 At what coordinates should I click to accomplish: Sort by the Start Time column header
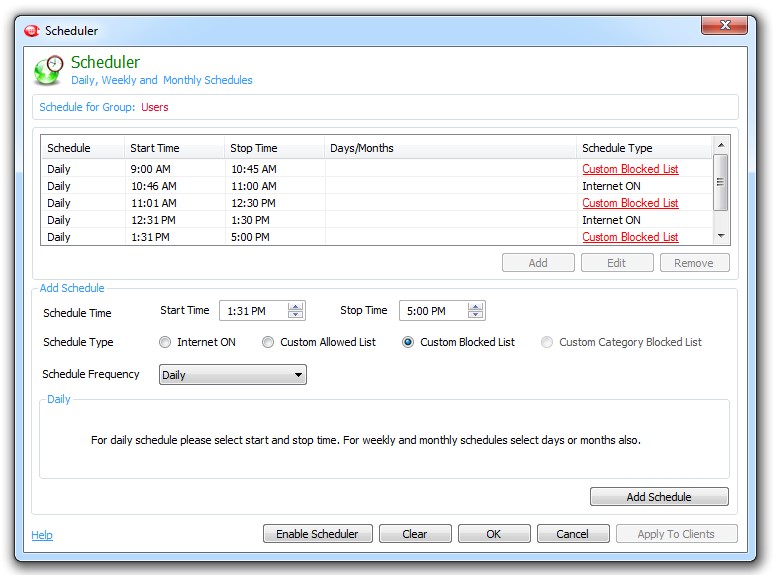pyautogui.click(x=155, y=148)
